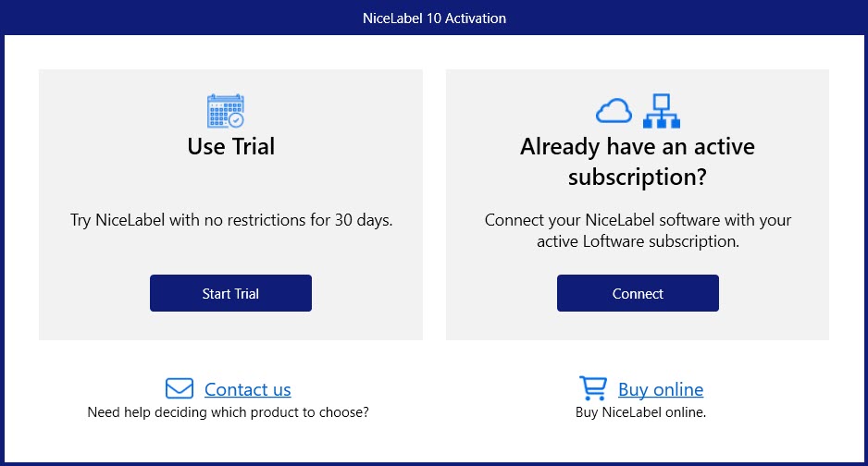Open the Contact us link

click(x=247, y=389)
